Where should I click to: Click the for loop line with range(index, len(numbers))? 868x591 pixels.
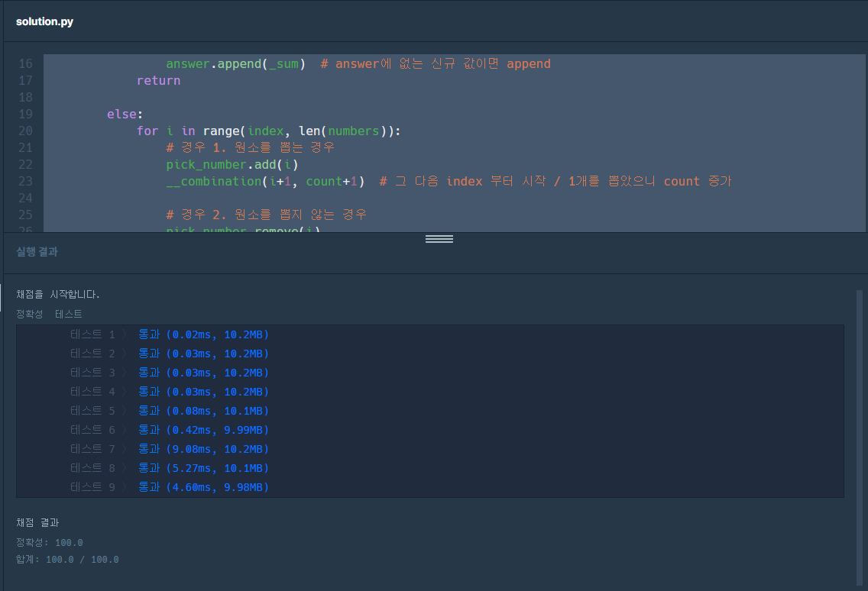pyautogui.click(x=268, y=131)
